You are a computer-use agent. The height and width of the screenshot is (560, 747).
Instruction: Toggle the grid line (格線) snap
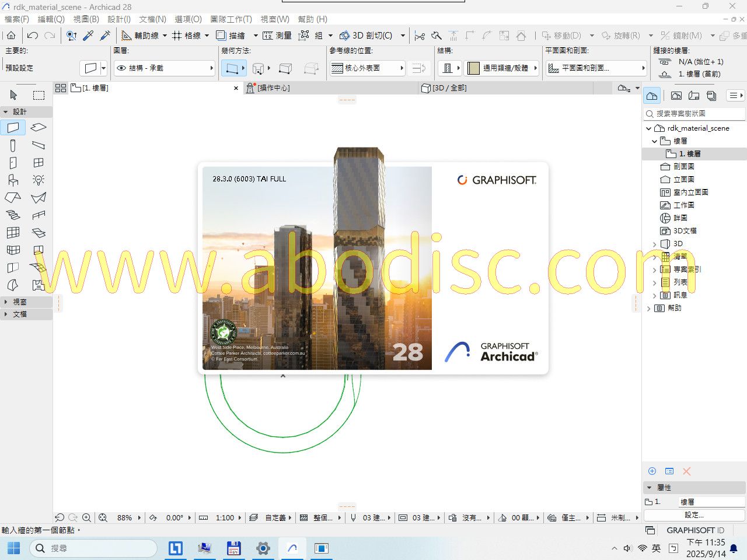[186, 36]
